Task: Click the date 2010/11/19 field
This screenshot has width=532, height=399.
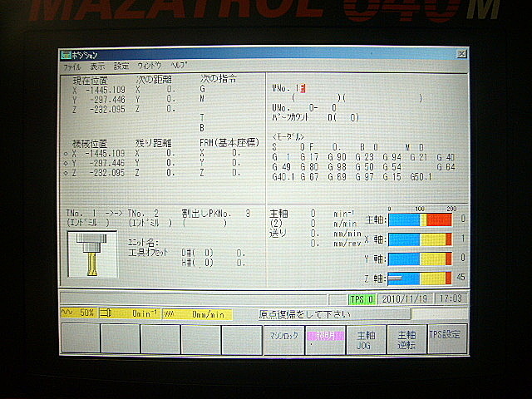Action: coord(405,299)
